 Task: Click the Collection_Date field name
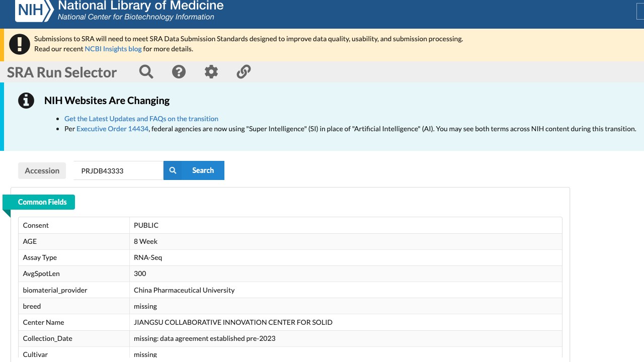coord(48,338)
